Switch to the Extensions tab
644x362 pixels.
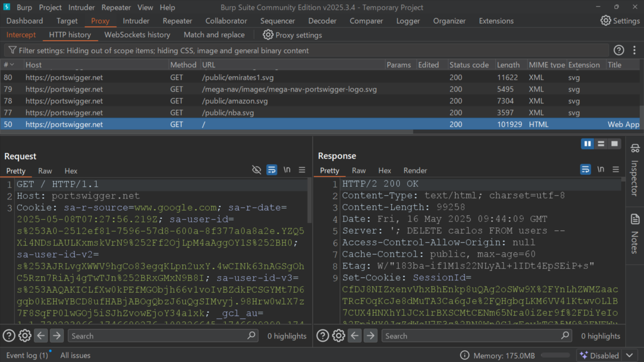tap(496, 21)
